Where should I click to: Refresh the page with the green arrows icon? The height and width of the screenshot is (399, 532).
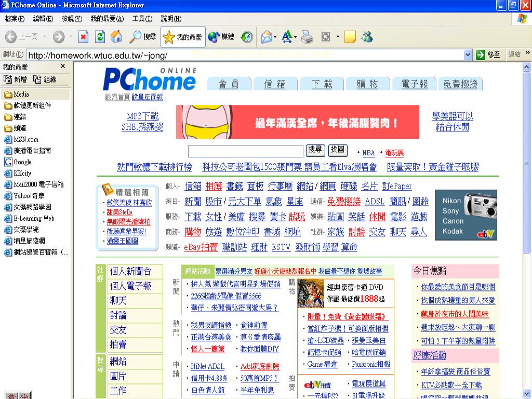100,37
